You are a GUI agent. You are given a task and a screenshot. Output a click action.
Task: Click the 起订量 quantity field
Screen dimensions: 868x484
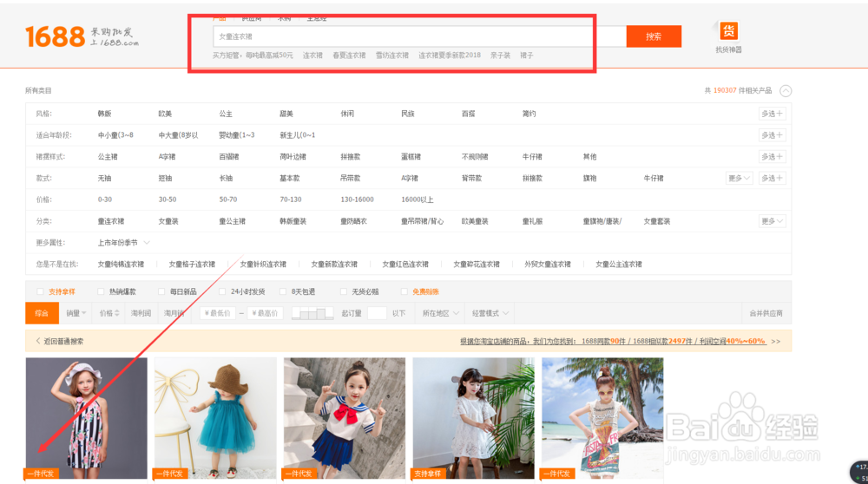pyautogui.click(x=377, y=313)
